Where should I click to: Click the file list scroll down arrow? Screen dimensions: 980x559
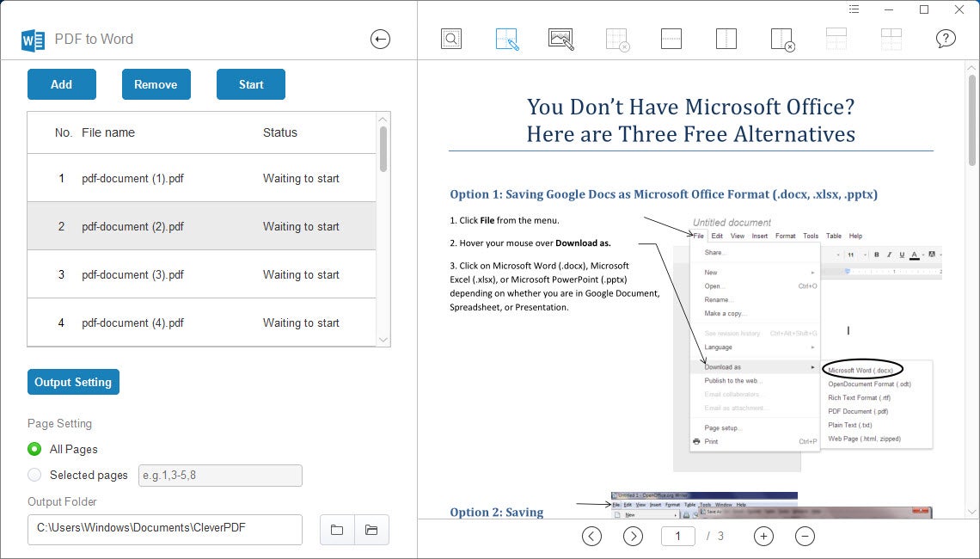(x=383, y=340)
